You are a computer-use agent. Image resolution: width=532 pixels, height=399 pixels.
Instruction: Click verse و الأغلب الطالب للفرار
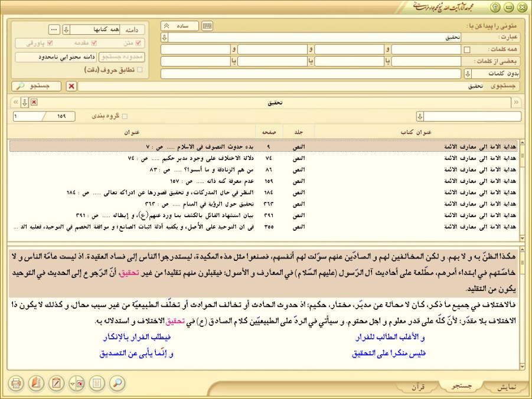[x=390, y=337]
